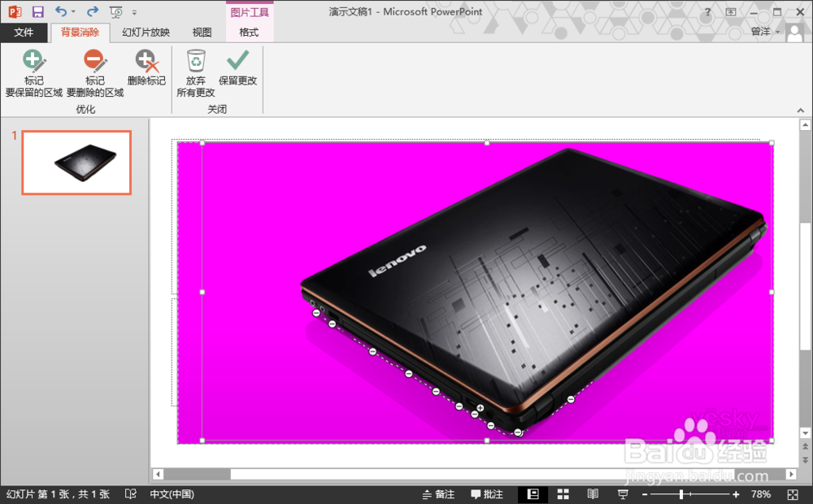Open the 文件 (File) tab
813x504 pixels.
(x=24, y=33)
